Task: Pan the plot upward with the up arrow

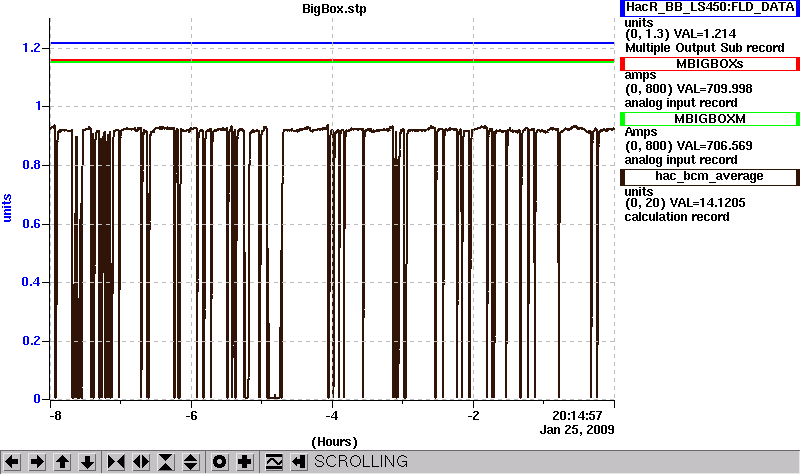Action: (62, 462)
